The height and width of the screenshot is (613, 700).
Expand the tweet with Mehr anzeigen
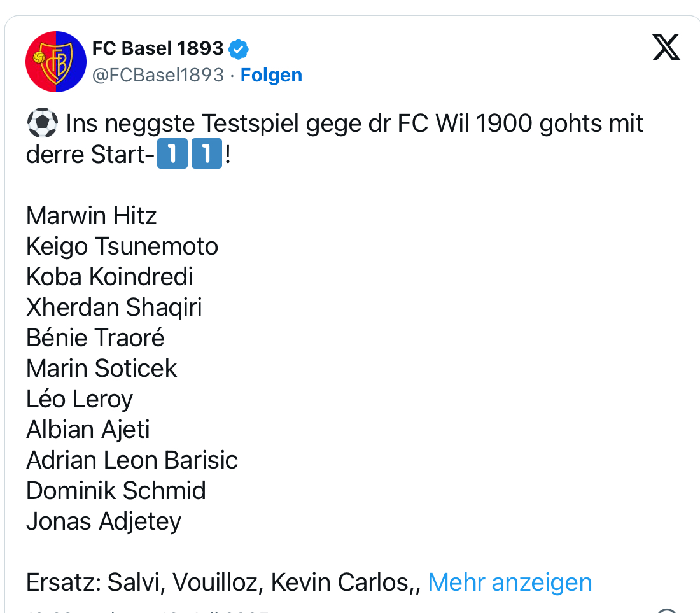point(510,582)
